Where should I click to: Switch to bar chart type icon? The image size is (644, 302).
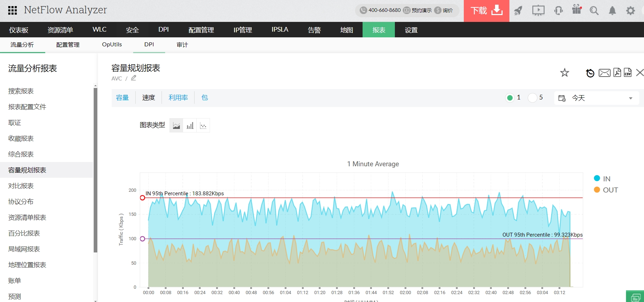click(190, 126)
